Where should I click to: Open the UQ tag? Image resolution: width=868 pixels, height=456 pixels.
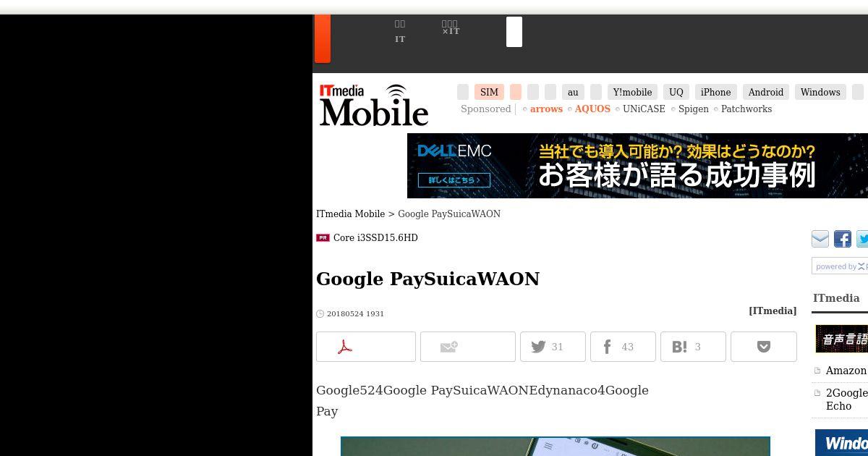pyautogui.click(x=676, y=92)
